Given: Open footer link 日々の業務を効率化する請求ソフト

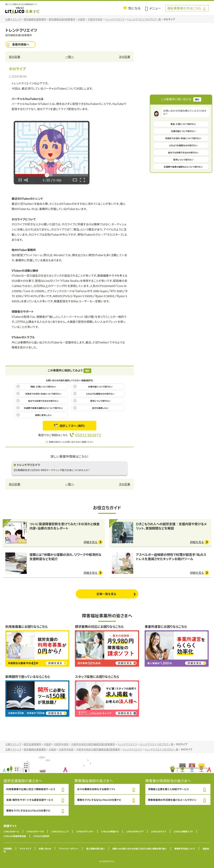Looking at the screenshot, I should click(x=107, y=789).
